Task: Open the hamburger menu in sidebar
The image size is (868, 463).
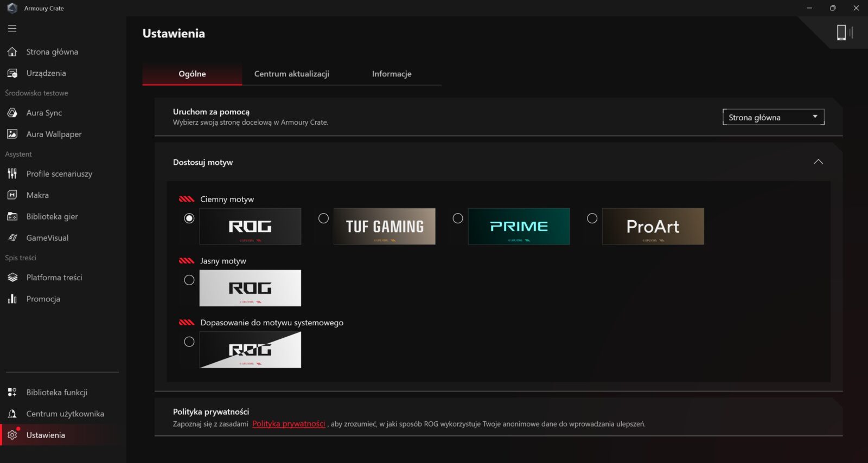Action: tap(12, 29)
